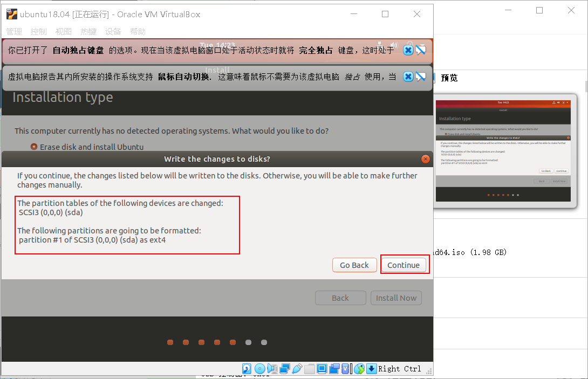588x379 pixels.
Task: Close the Write changes to disks dialog
Action: coord(425,159)
